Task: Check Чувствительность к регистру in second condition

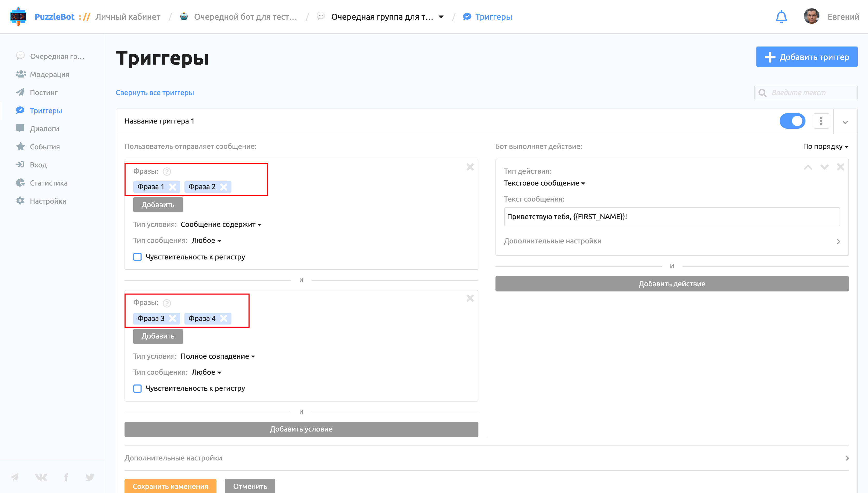Action: click(x=137, y=388)
